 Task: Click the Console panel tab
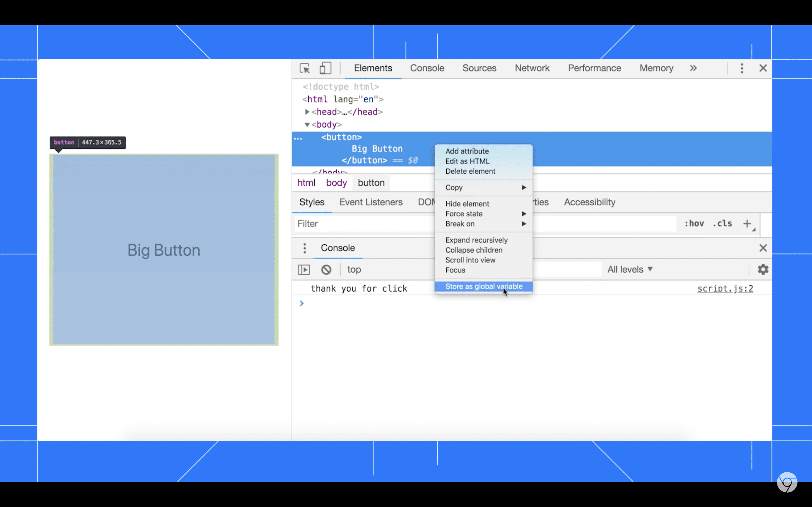427,68
